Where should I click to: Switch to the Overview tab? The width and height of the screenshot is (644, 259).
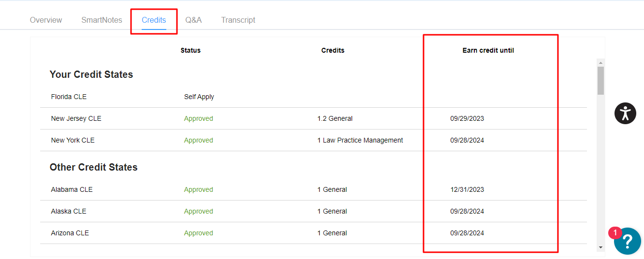pos(46,20)
